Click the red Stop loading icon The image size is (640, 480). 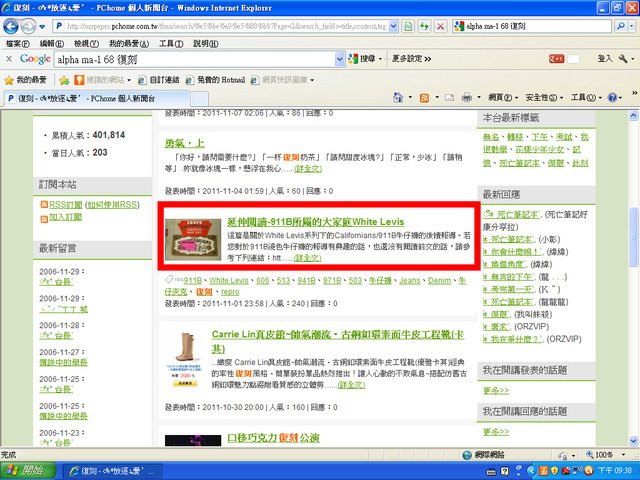(440, 27)
